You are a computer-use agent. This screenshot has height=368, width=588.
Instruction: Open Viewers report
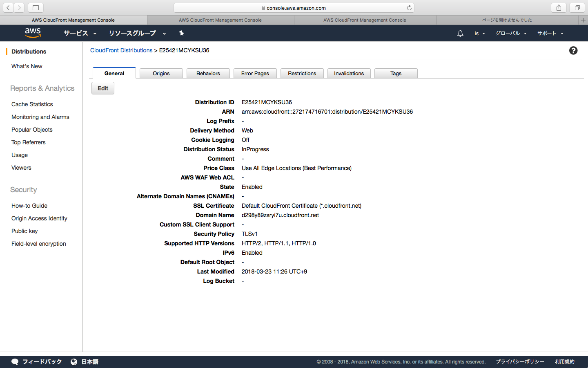click(x=21, y=168)
